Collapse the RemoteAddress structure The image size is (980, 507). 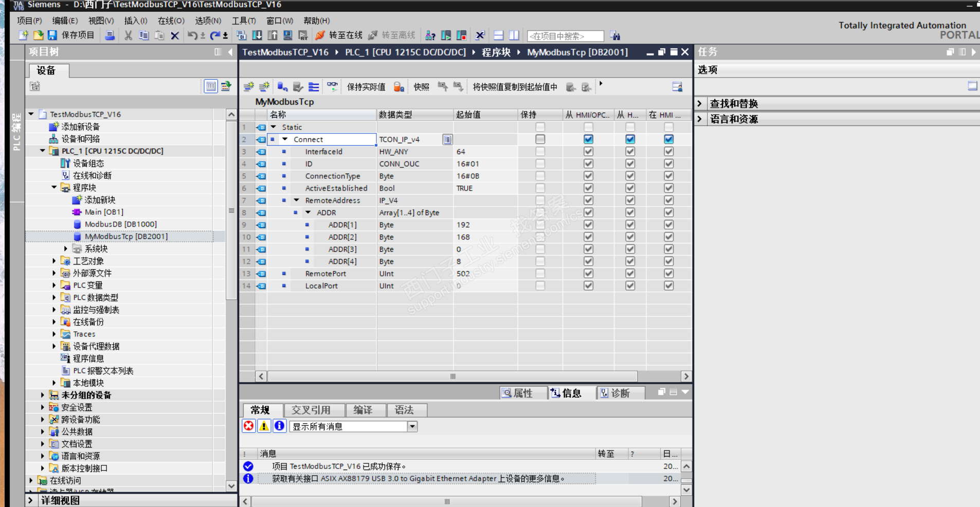[297, 200]
